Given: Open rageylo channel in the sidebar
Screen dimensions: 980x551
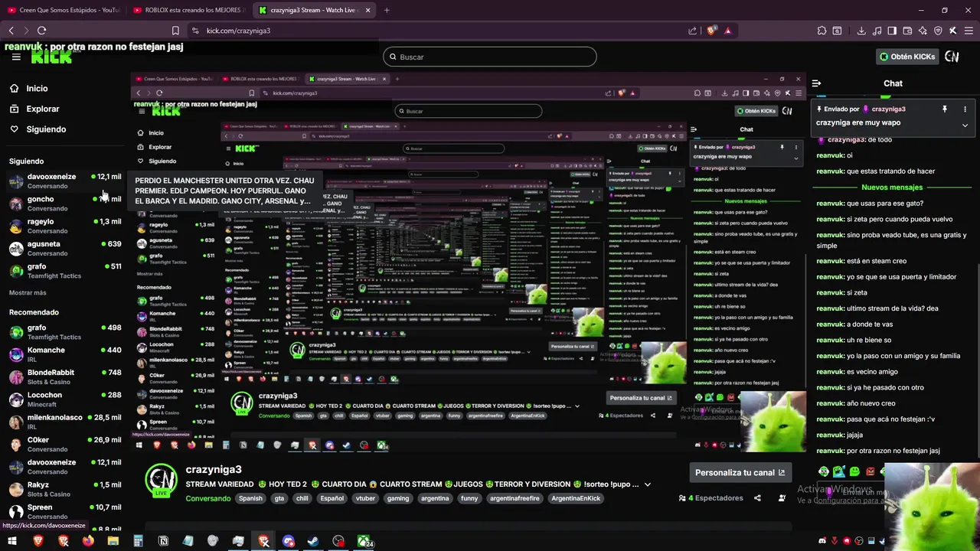Looking at the screenshot, I should 65,226.
